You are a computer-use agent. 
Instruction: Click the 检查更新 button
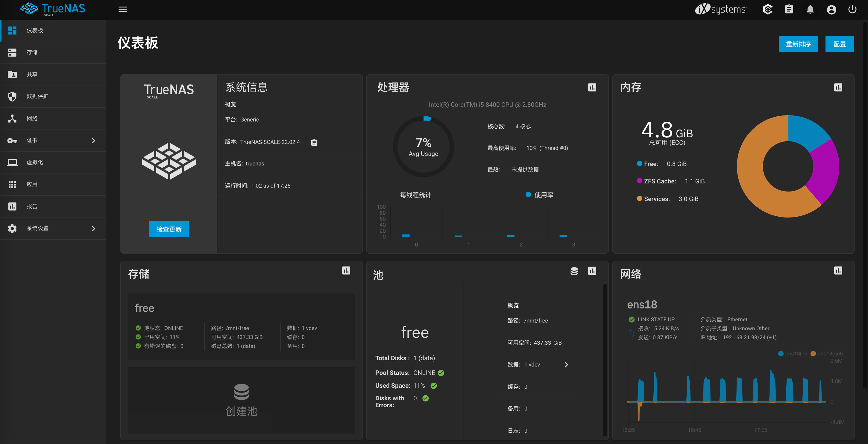click(x=169, y=229)
